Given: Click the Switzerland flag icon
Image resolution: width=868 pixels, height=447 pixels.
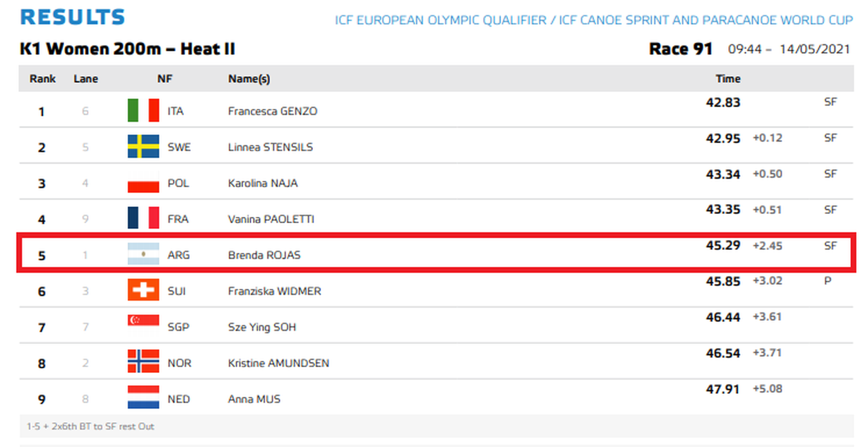Looking at the screenshot, I should tap(143, 290).
